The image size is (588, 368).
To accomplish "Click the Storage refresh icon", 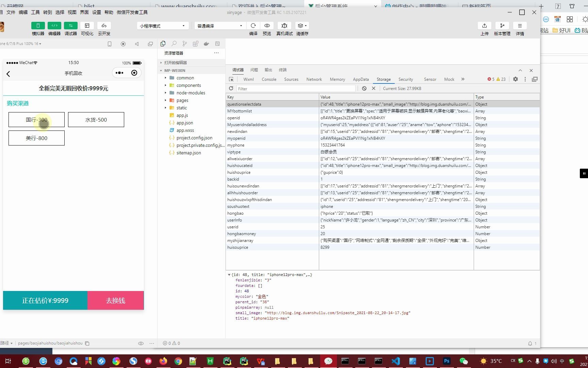I will [x=231, y=88].
